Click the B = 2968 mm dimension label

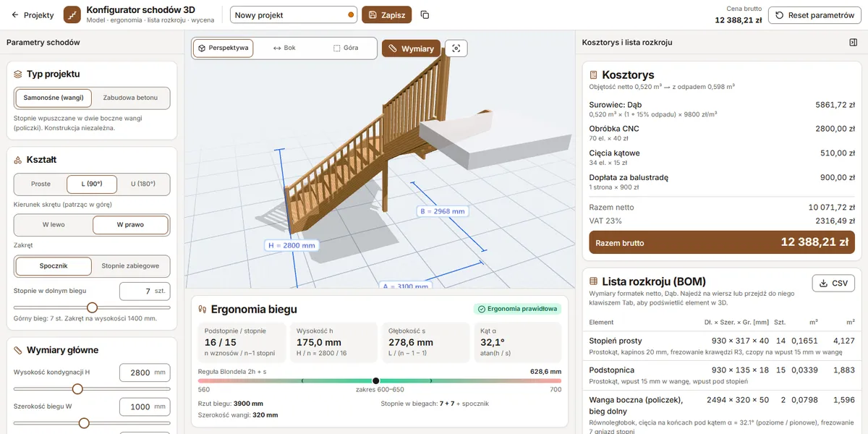[x=442, y=211]
